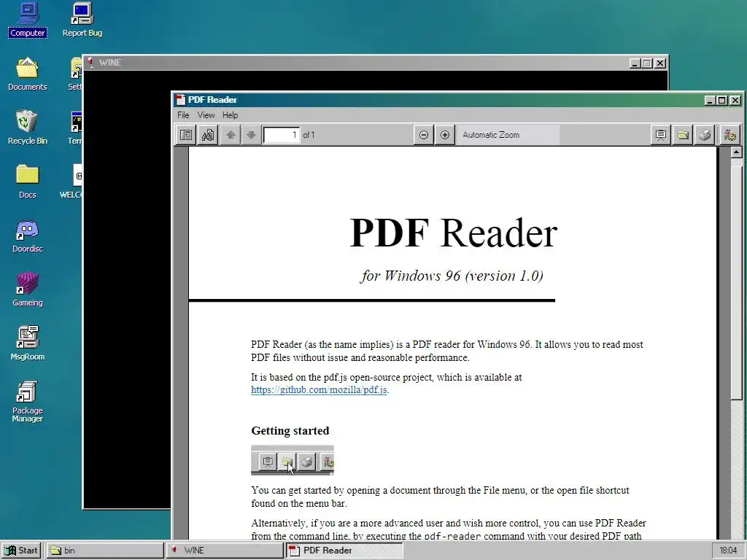The width and height of the screenshot is (747, 560).
Task: Print the document with printer icon
Action: pyautogui.click(x=705, y=135)
